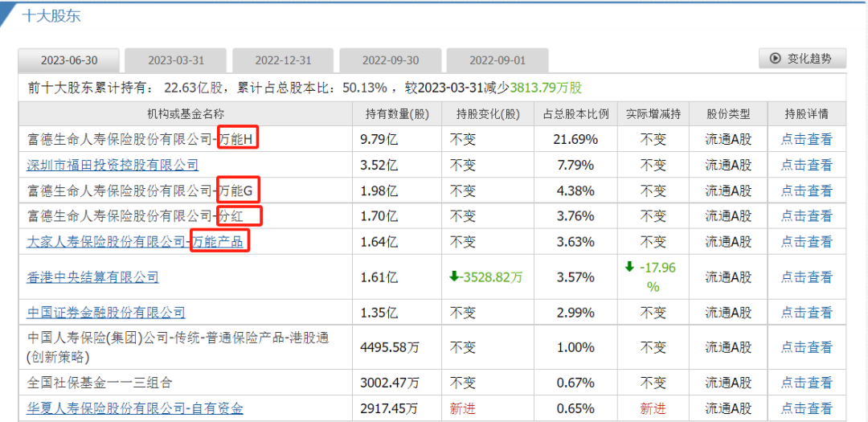
Task: Click the 持股详情 column header
Action: click(x=807, y=114)
